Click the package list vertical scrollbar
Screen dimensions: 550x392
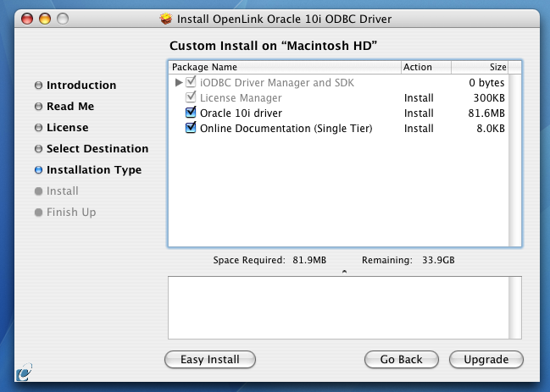[x=515, y=160]
